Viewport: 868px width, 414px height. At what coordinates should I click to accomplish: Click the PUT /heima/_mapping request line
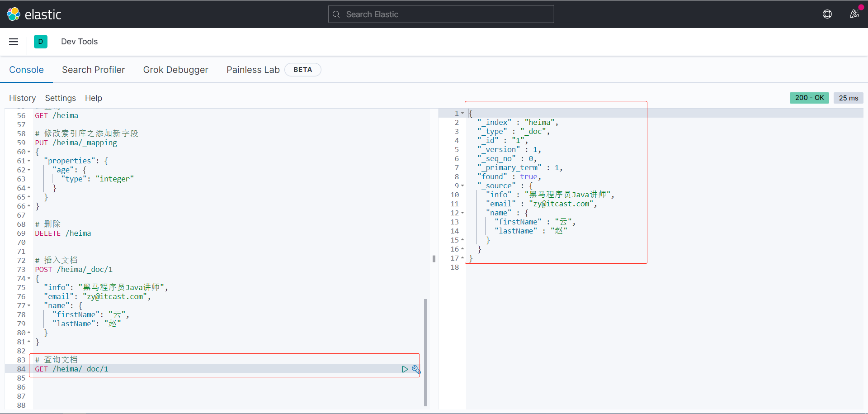click(x=76, y=143)
